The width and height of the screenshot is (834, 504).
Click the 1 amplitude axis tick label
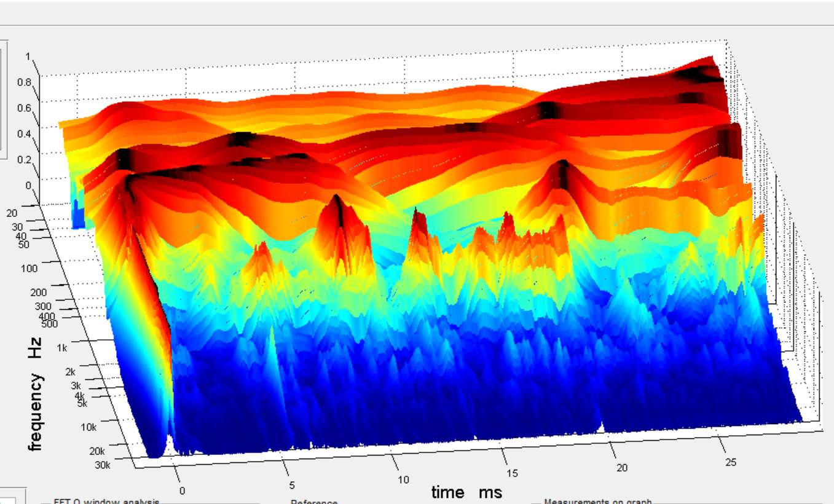point(28,57)
